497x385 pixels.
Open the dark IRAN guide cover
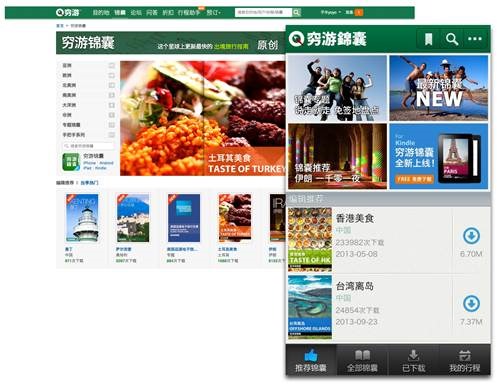click(277, 218)
